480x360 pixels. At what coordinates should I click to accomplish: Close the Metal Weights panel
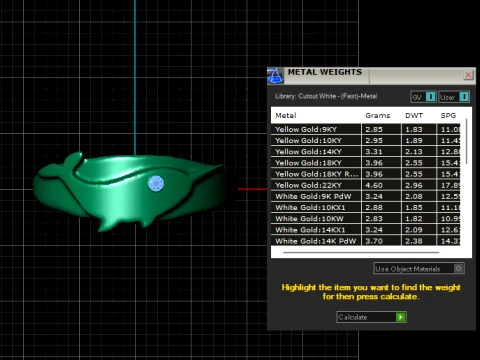tap(468, 75)
